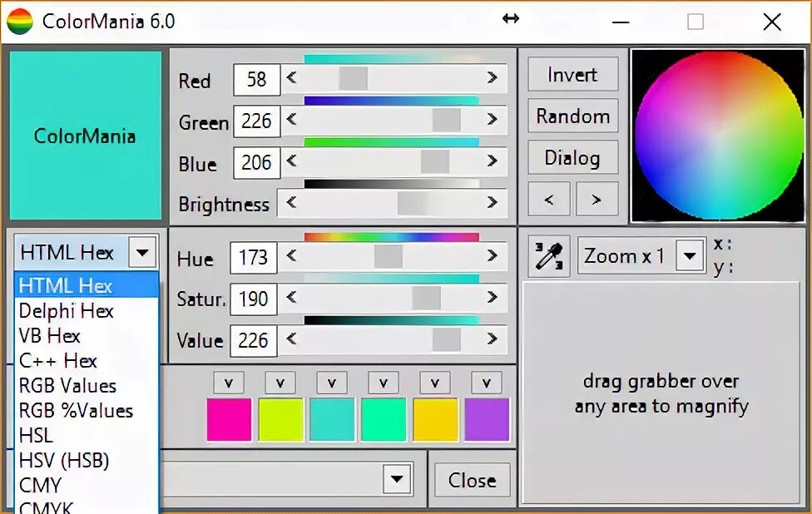Screen dimensions: 812x514
Task: Store color in yellow-green swatch slot
Action: [x=280, y=383]
